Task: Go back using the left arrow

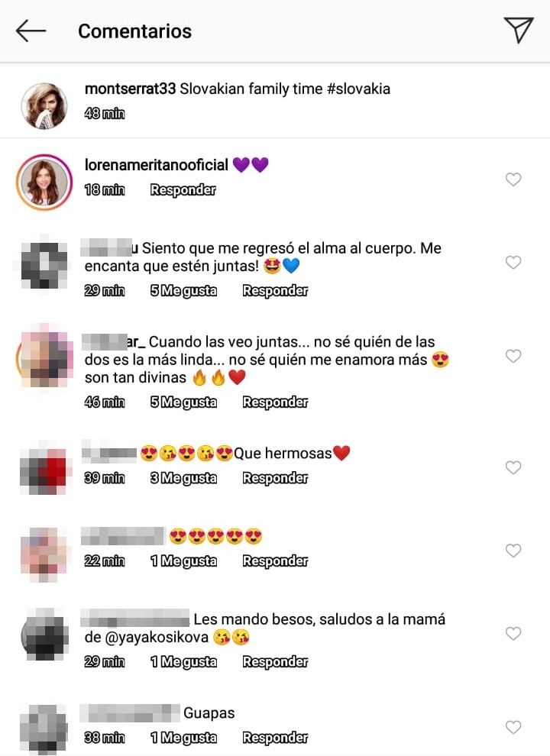Action: point(31,31)
